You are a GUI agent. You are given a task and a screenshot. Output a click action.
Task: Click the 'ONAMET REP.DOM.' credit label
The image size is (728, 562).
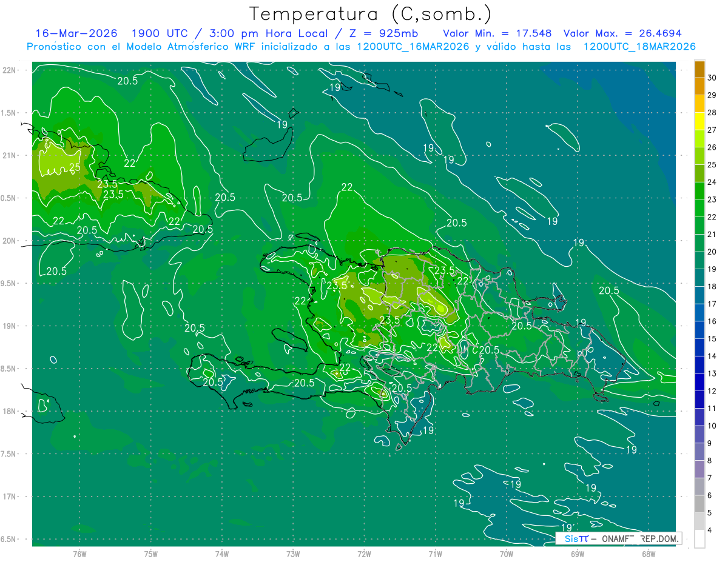640,538
